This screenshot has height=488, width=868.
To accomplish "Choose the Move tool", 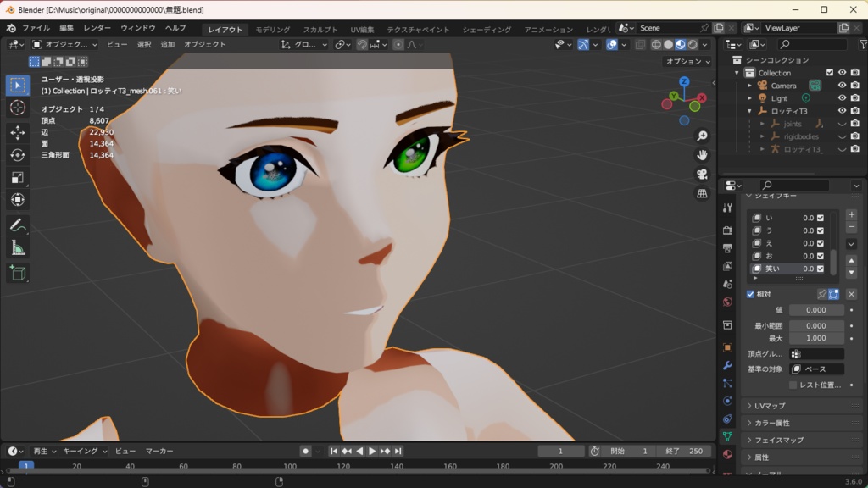I will tap(18, 132).
